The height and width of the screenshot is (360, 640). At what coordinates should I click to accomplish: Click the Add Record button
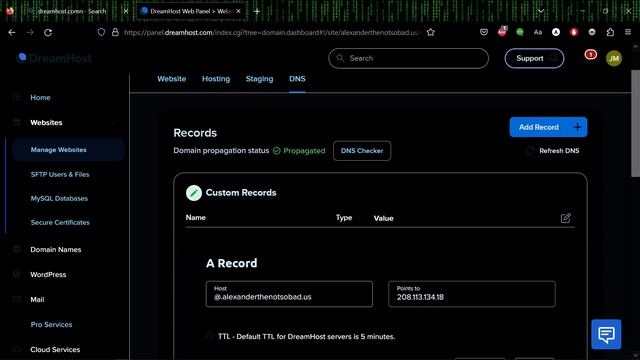548,127
